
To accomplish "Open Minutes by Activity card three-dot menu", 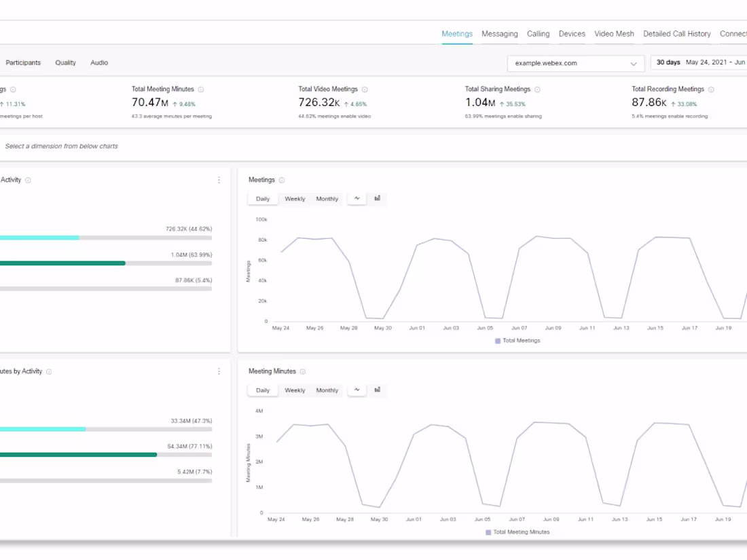I will pyautogui.click(x=219, y=371).
